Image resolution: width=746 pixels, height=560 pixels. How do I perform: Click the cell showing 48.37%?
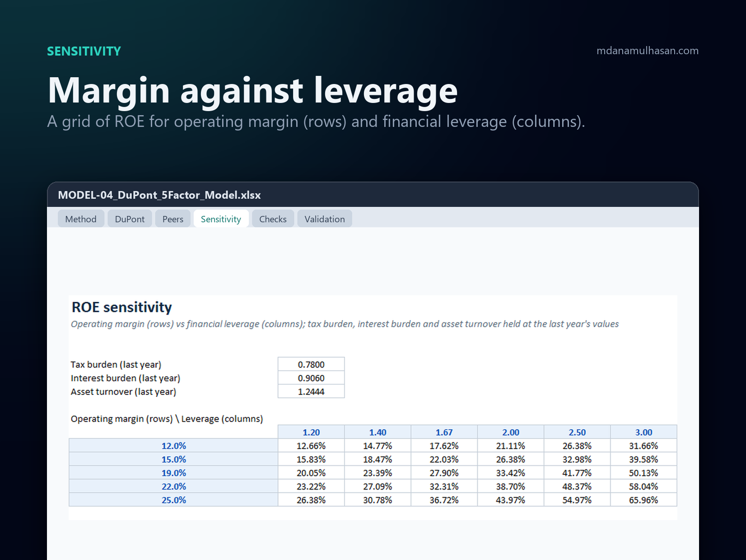click(x=577, y=486)
